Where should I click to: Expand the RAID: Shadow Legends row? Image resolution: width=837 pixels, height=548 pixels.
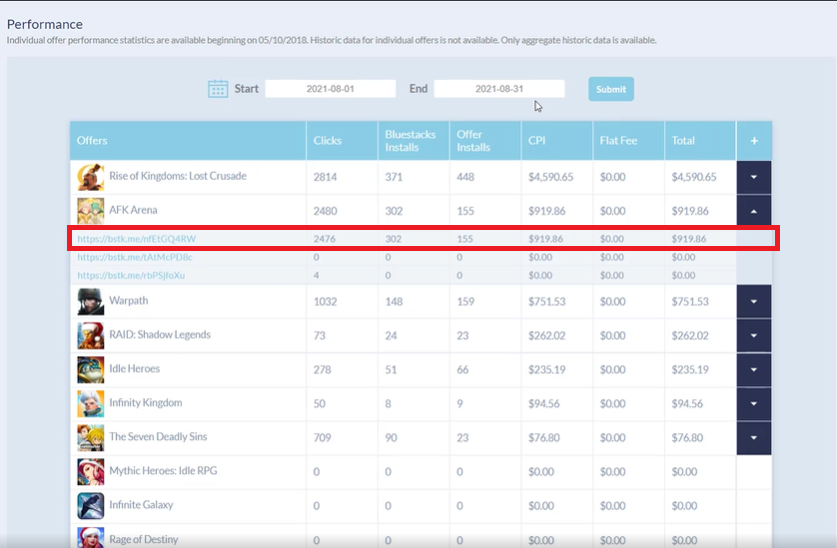tap(754, 336)
